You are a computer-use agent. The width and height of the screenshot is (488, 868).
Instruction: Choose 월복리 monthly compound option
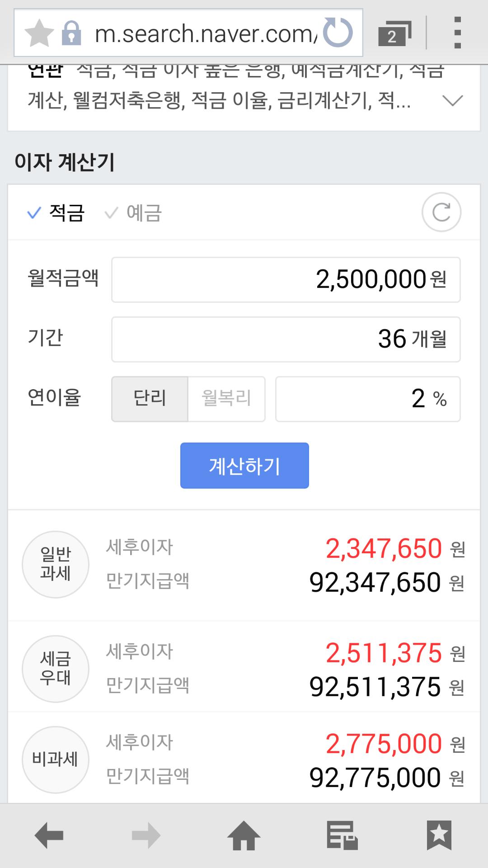(x=226, y=399)
